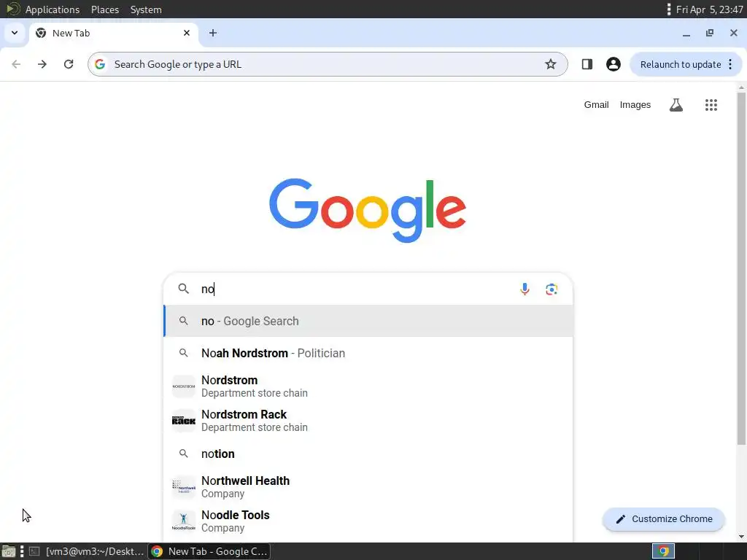The image size is (747, 560).
Task: Expand the tab search dropdown arrow
Action: pos(15,33)
